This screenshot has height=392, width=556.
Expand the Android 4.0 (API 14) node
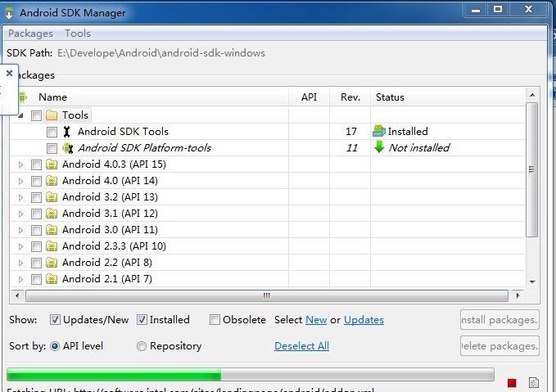tap(21, 181)
